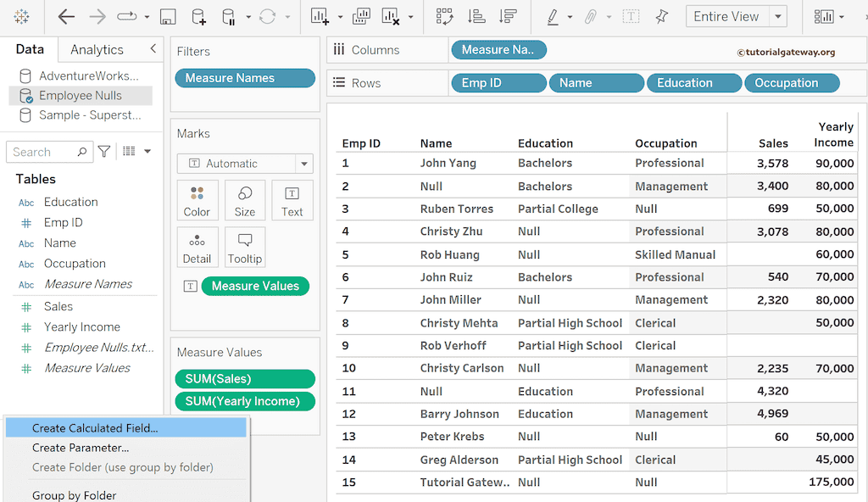Click the Tooltip button in Marks card
Image resolution: width=868 pixels, height=502 pixels.
[x=245, y=248]
